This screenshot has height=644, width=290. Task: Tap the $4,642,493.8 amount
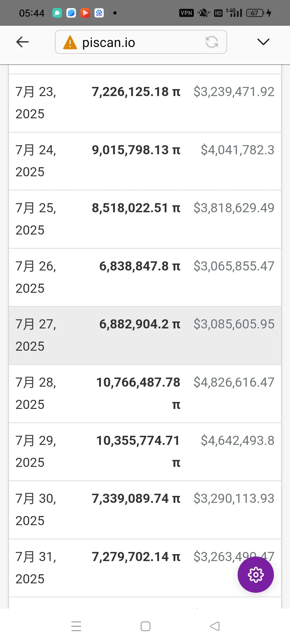click(238, 441)
